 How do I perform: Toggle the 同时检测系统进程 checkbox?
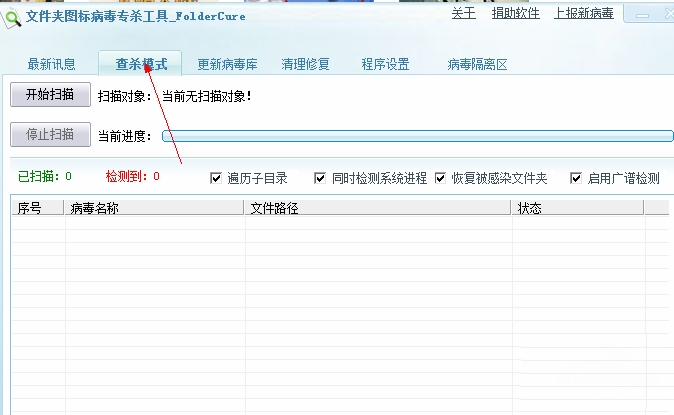(x=320, y=178)
